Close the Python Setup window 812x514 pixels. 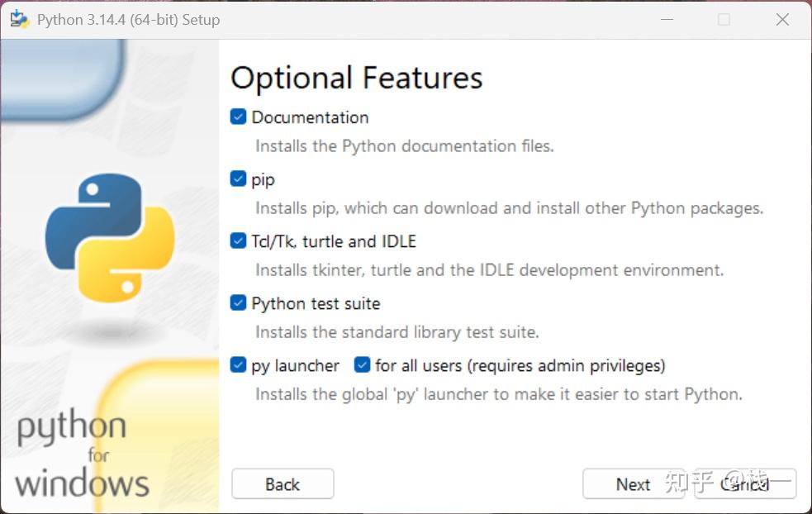pos(782,20)
